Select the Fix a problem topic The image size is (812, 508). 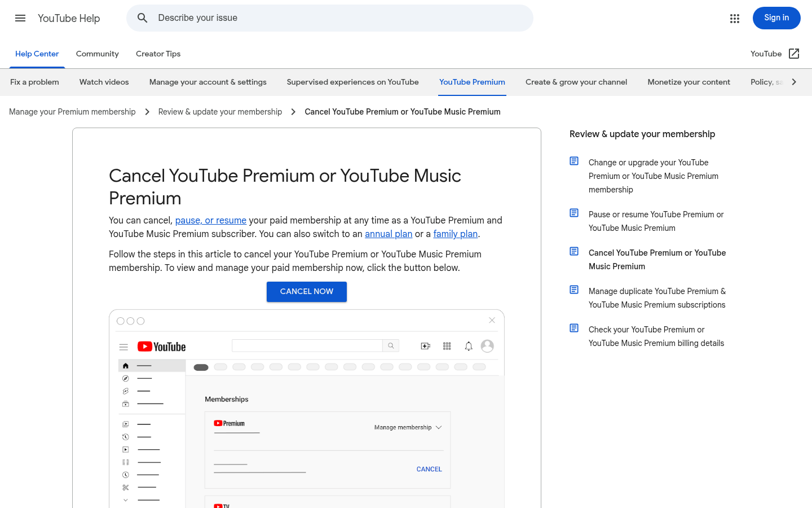click(34, 82)
